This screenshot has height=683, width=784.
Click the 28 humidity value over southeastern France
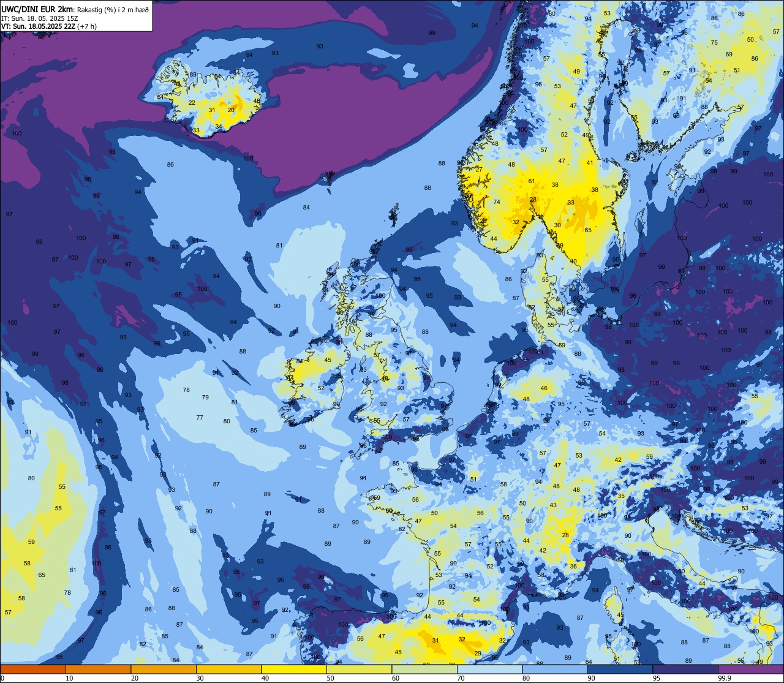[565, 535]
